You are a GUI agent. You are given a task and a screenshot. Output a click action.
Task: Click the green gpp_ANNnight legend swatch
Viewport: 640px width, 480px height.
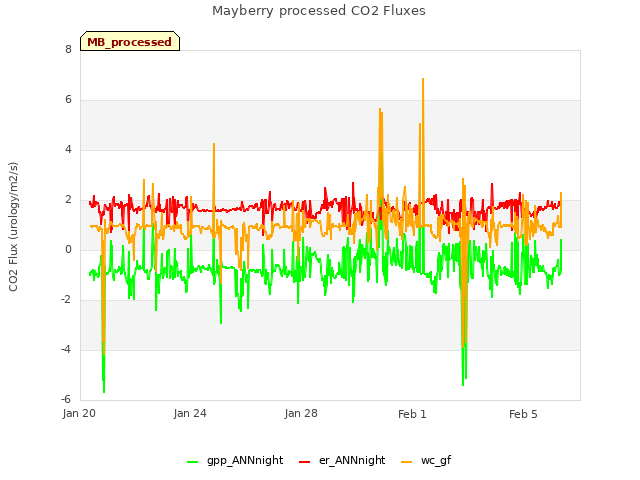click(x=192, y=462)
